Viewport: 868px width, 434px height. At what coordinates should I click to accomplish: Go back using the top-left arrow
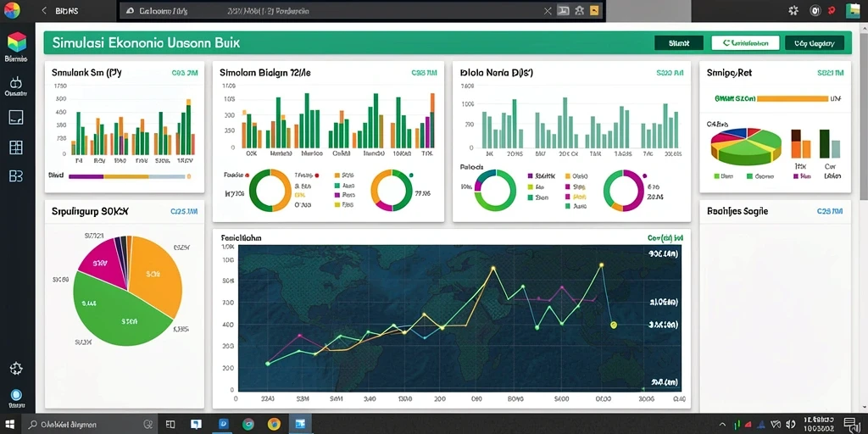[x=44, y=10]
